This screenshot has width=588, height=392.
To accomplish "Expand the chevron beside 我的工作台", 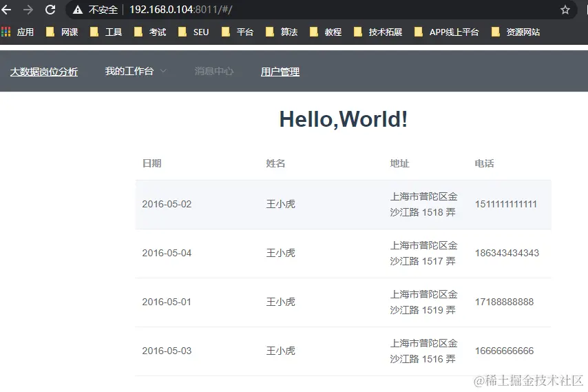I will point(163,71).
